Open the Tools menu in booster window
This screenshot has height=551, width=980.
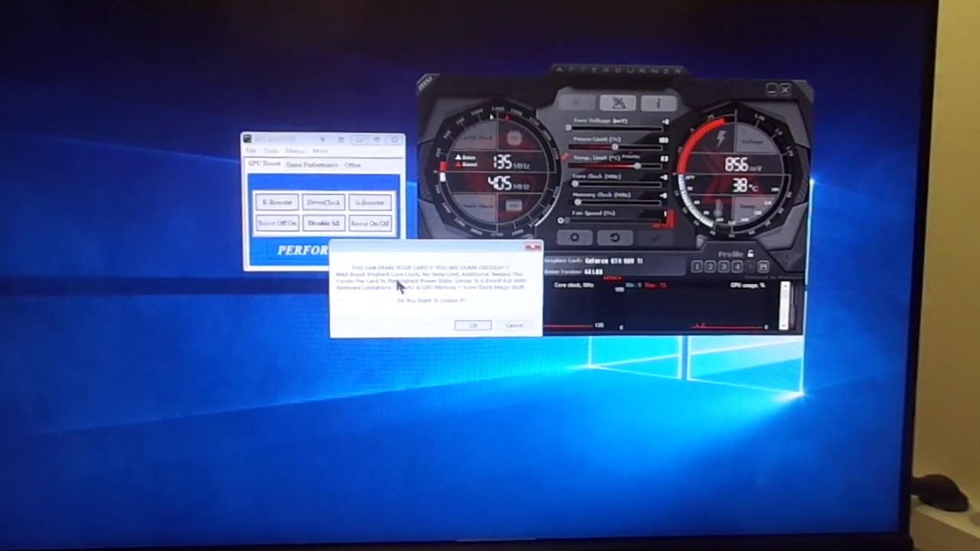271,151
